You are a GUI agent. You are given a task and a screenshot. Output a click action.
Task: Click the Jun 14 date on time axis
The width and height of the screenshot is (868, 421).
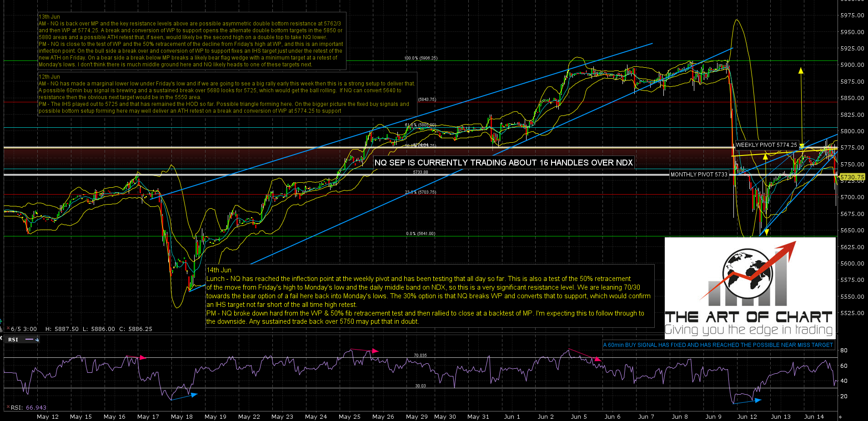click(814, 416)
